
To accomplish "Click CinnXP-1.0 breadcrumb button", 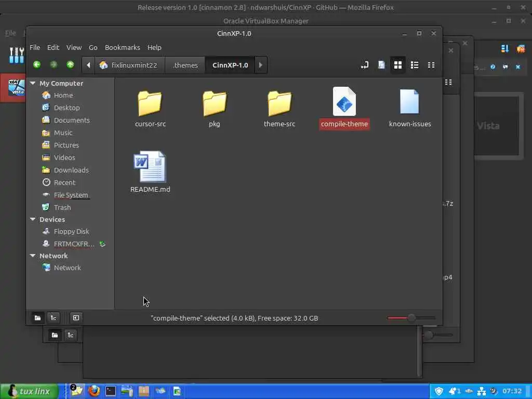I will pos(230,65).
